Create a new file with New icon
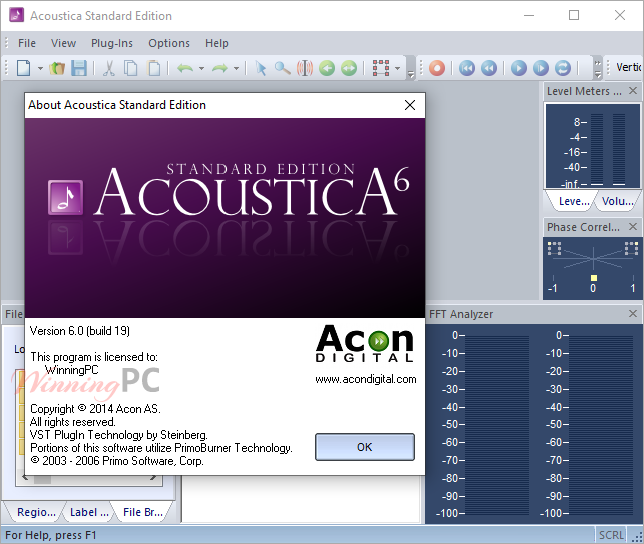The image size is (644, 544). [x=24, y=68]
